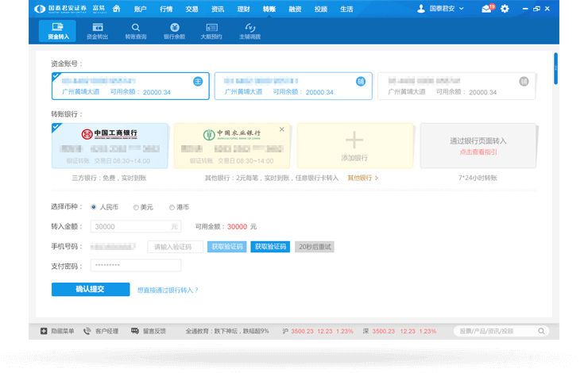Screen dimensions: 588x373
Task: Select first fund account card
Action: [130, 87]
